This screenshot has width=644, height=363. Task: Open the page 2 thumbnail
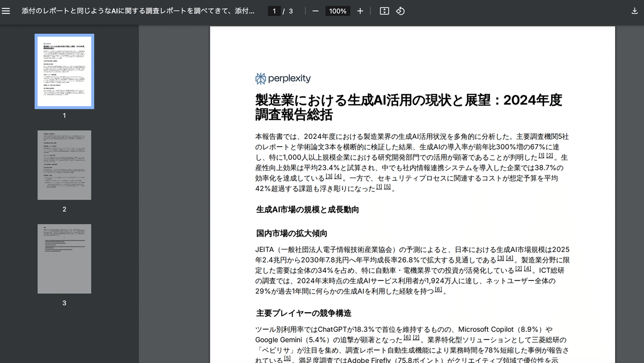[x=64, y=165]
